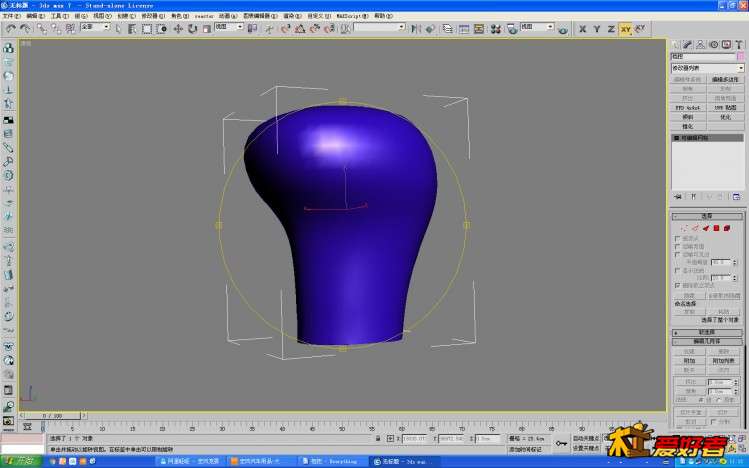Open the reactor menu
Viewport: 749px width, 468px height.
[x=203, y=16]
